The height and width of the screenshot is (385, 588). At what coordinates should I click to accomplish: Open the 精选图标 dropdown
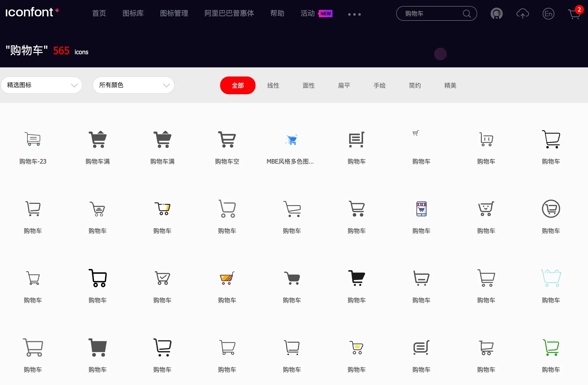[42, 85]
